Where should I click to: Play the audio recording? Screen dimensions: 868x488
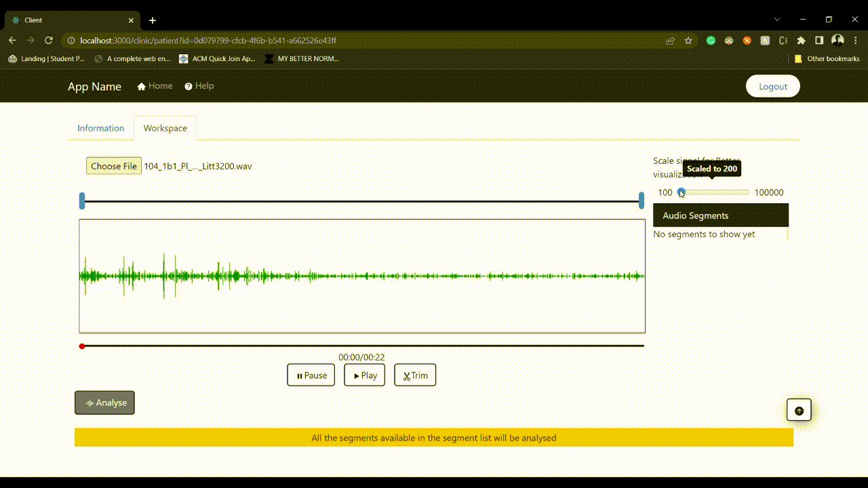(364, 375)
